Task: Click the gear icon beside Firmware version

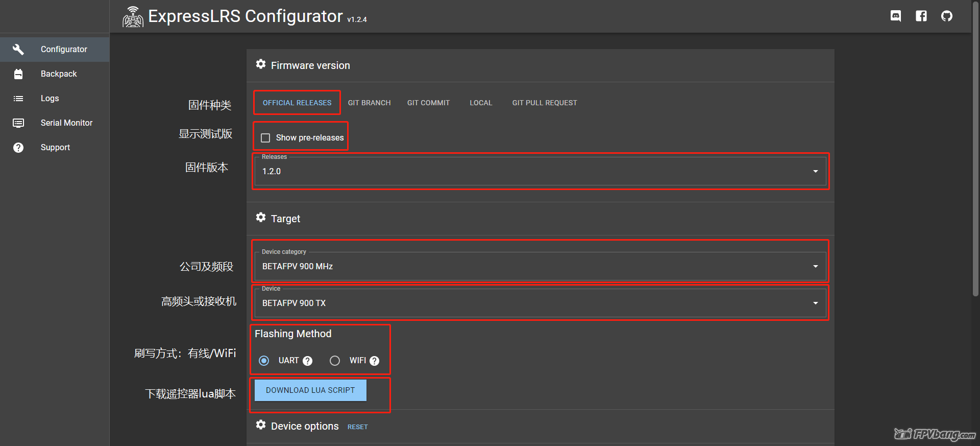Action: click(x=261, y=64)
